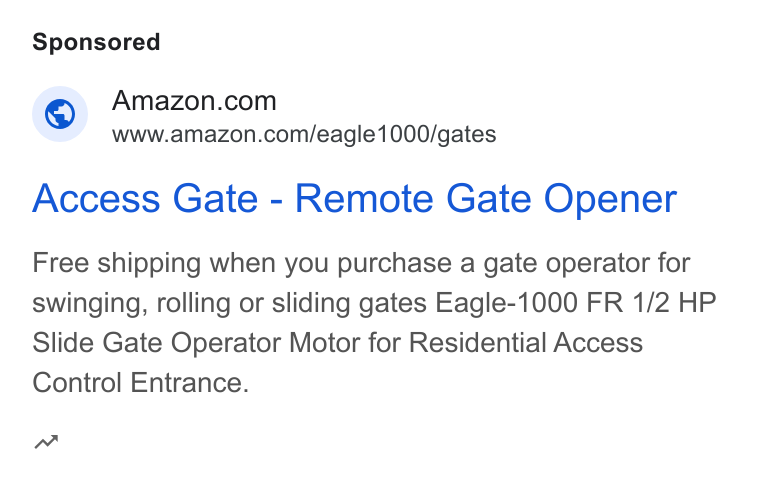Click the words "Access Gate" in the headline
760x490 pixels.
(x=145, y=199)
